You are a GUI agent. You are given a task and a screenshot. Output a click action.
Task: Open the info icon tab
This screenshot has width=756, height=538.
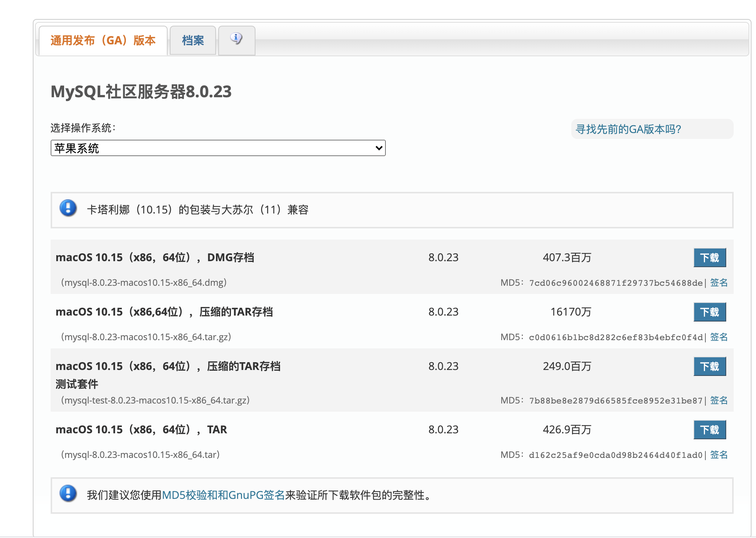click(x=236, y=40)
